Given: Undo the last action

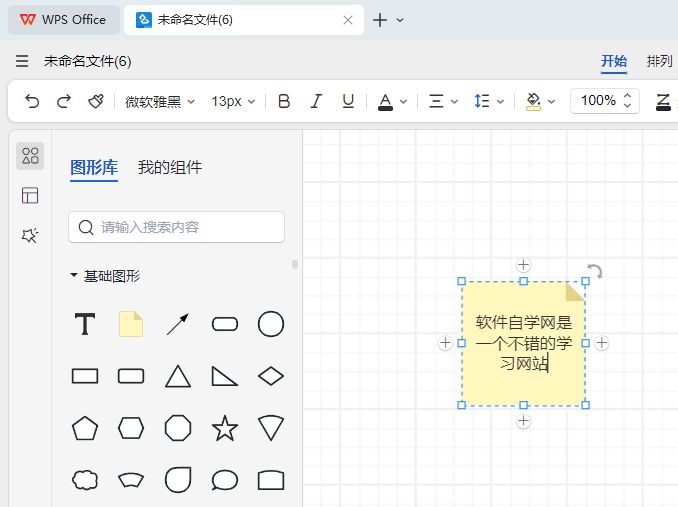Looking at the screenshot, I should (x=32, y=101).
